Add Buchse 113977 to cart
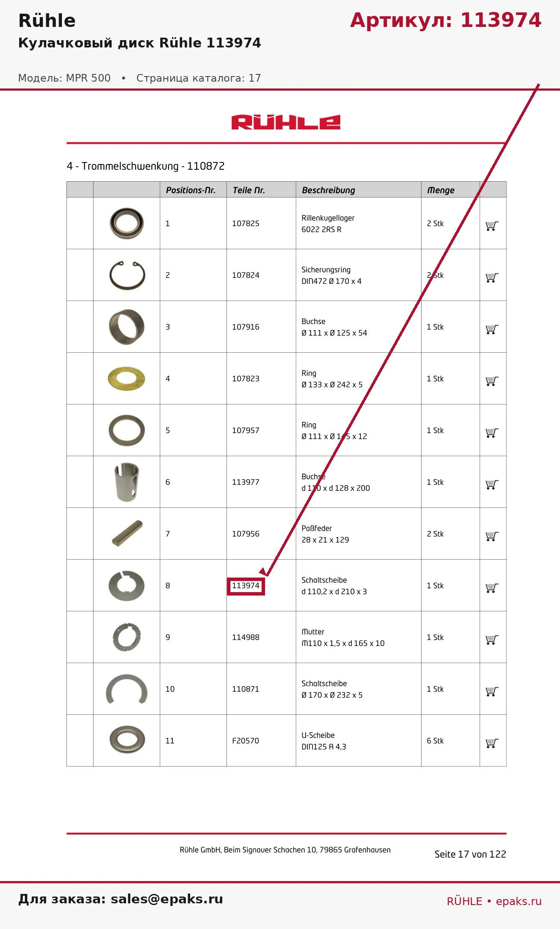 point(492,484)
